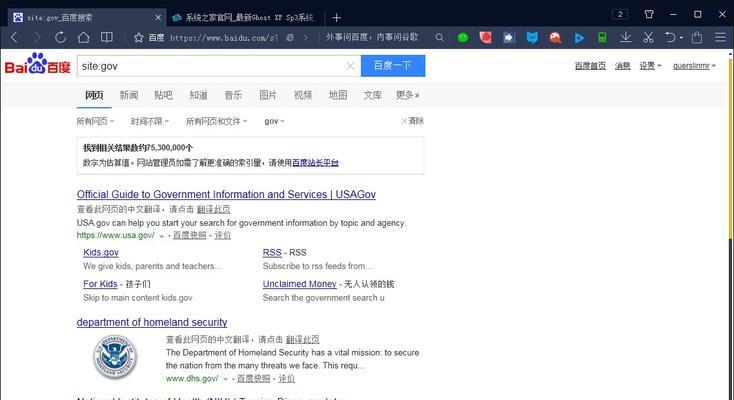Bookmark page with the star icon
This screenshot has height=400, width=734.
[x=139, y=37]
